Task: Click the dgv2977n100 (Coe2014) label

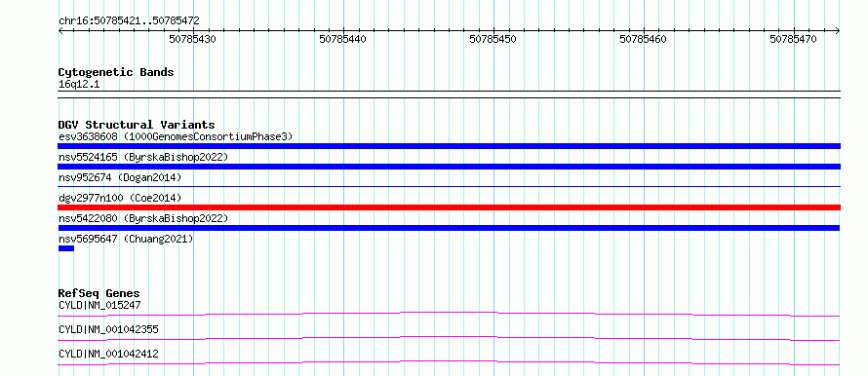Action: [120, 198]
